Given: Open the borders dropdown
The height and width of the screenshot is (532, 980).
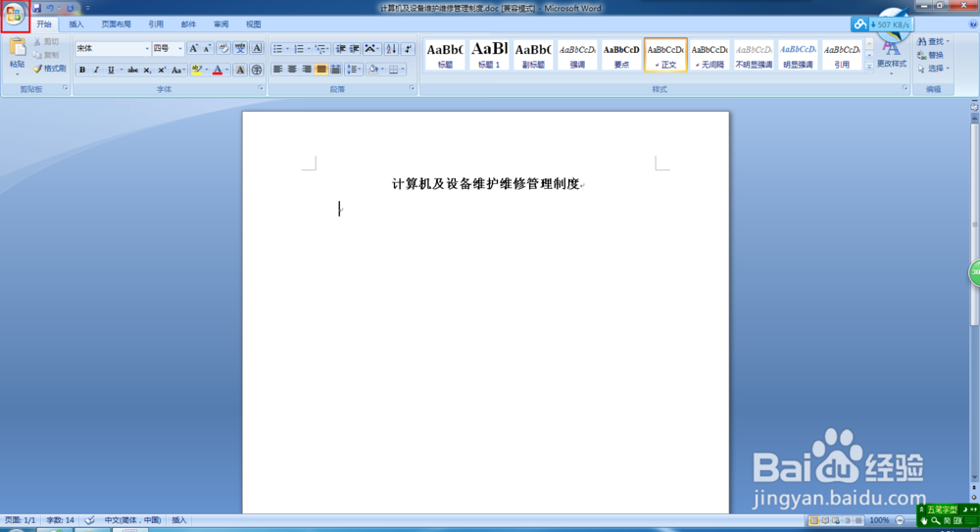Looking at the screenshot, I should click(x=403, y=70).
